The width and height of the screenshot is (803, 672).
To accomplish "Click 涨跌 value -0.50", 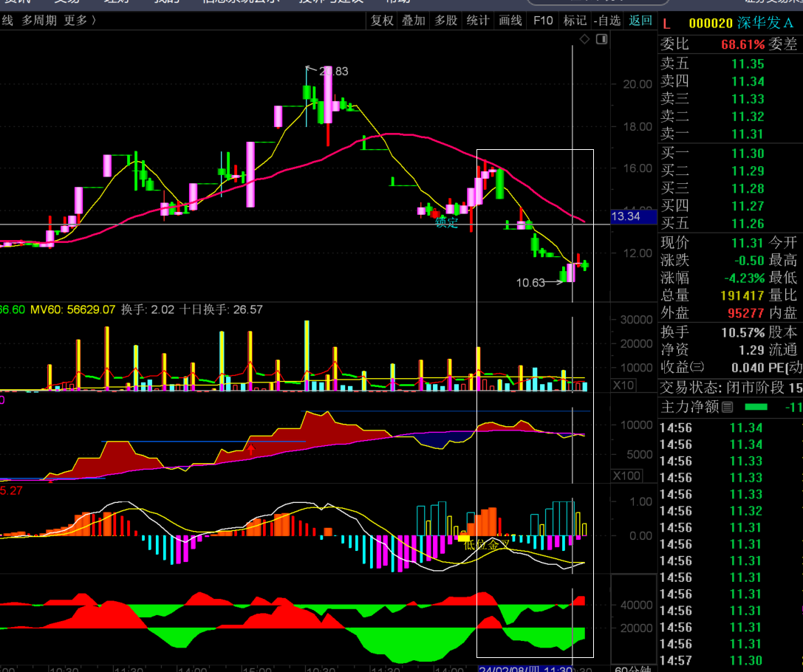I will [749, 261].
